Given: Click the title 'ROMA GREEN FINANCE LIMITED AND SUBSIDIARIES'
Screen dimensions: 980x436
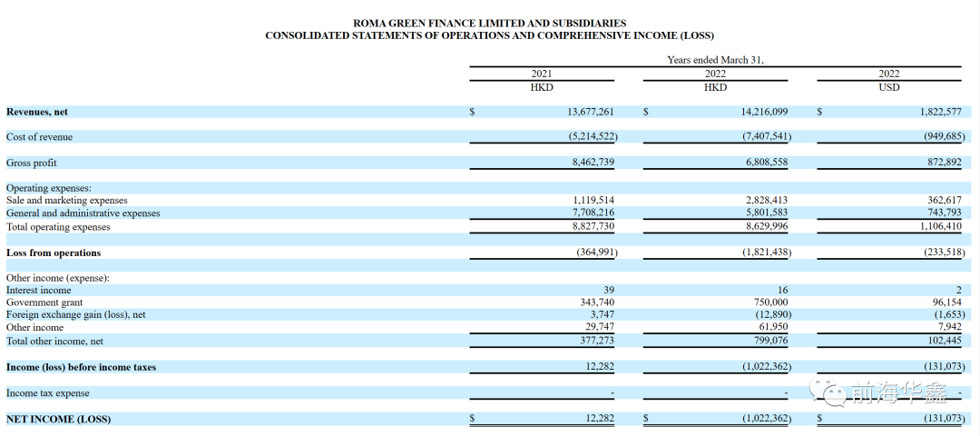Looking at the screenshot, I should [x=489, y=23].
